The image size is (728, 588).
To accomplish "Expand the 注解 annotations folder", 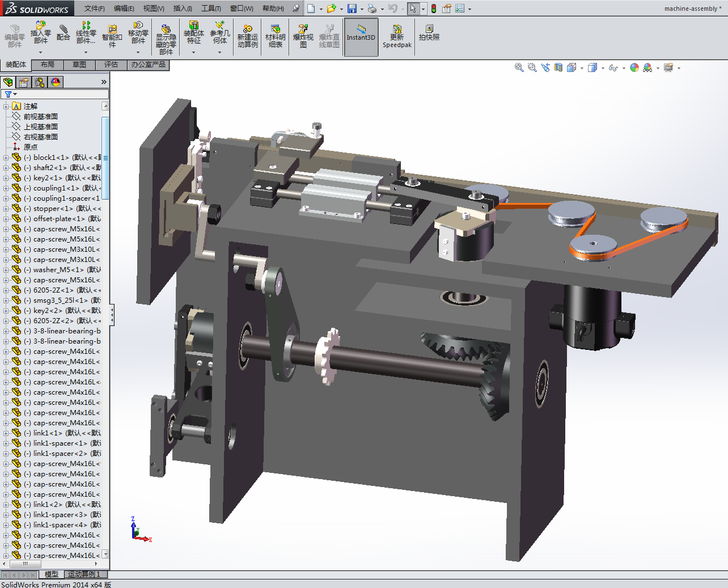I will click(6, 107).
